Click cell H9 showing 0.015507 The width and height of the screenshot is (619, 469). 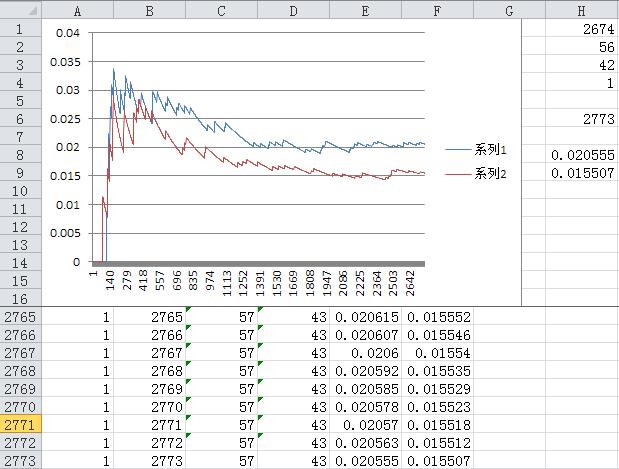[x=580, y=173]
